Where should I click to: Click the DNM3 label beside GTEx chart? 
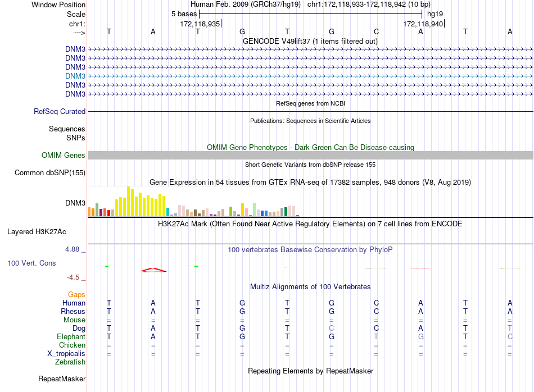75,203
